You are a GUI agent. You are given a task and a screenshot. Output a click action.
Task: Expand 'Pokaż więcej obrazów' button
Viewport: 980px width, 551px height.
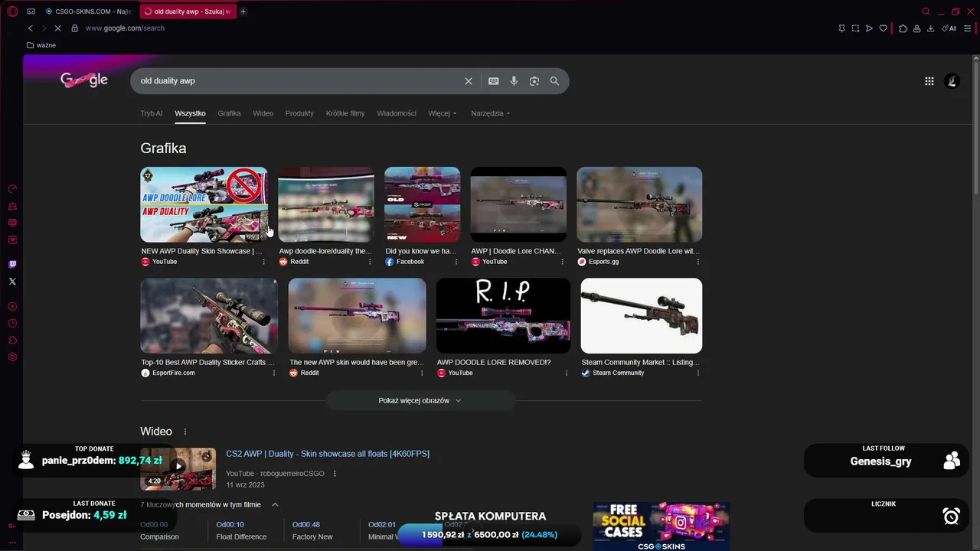pos(420,400)
